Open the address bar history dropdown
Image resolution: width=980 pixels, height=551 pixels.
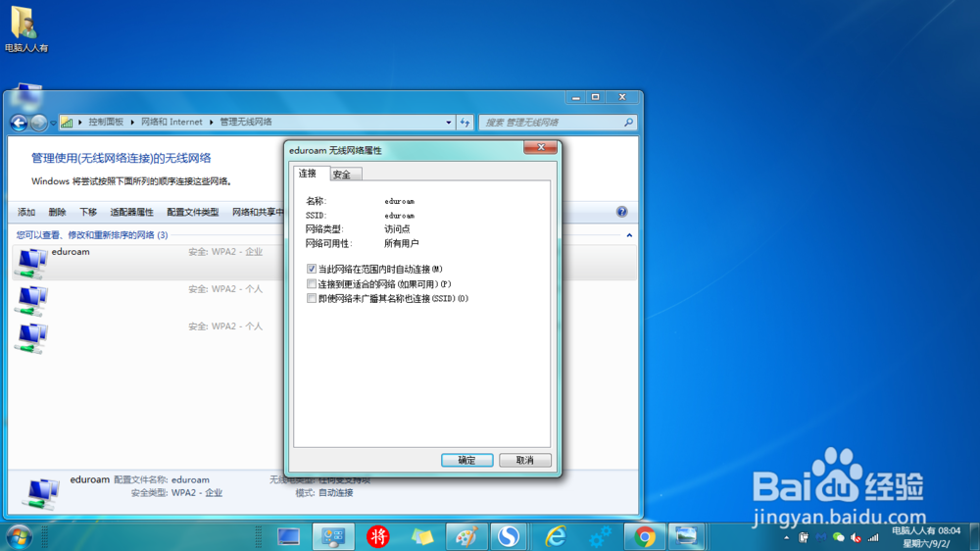448,123
